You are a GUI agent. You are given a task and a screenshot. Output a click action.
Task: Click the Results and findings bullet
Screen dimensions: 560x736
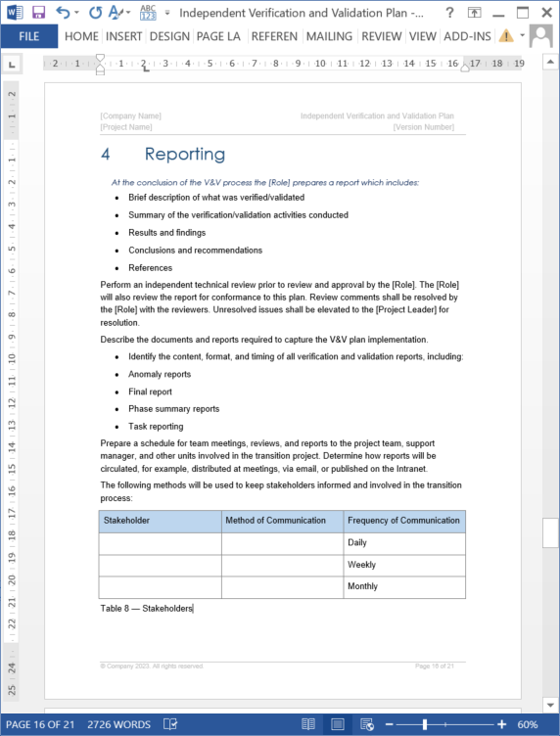point(167,232)
